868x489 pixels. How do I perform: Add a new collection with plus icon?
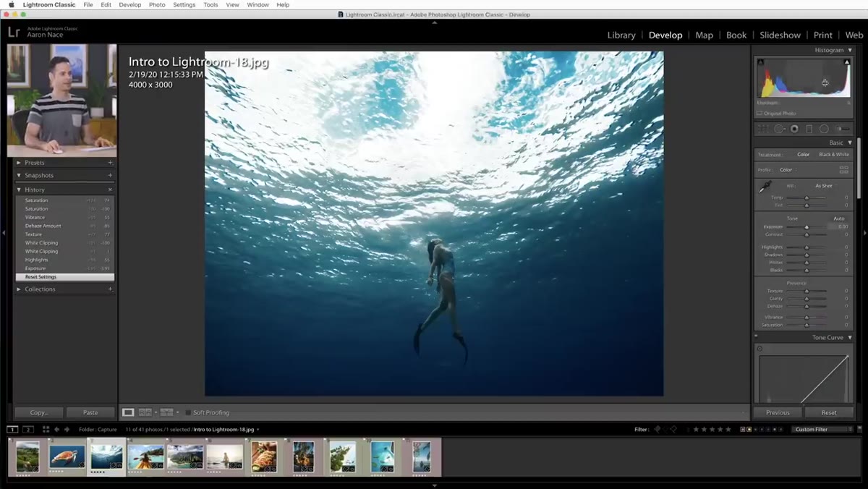(110, 289)
